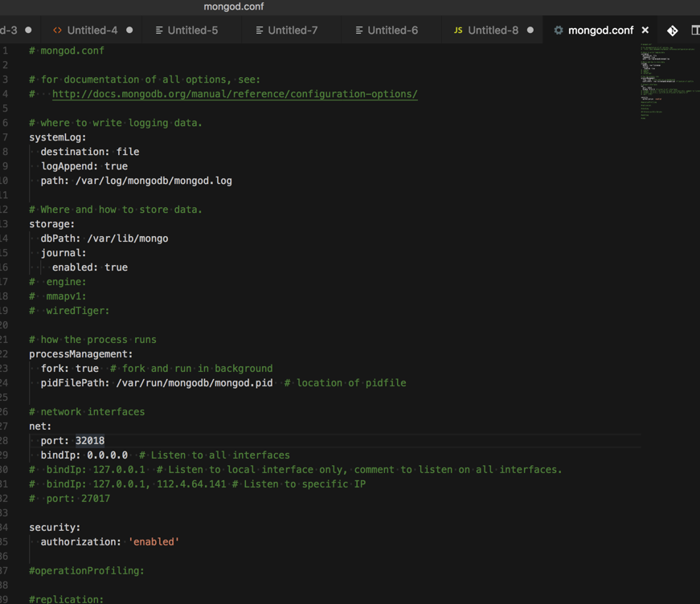This screenshot has width=700, height=604.
Task: Click the text file icon on Untitled-6
Action: (x=359, y=31)
